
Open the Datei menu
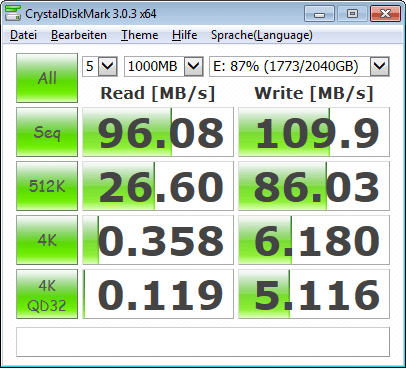(23, 35)
